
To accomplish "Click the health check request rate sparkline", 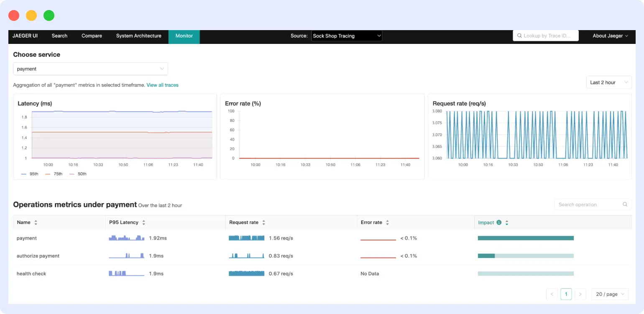I will [246, 273].
